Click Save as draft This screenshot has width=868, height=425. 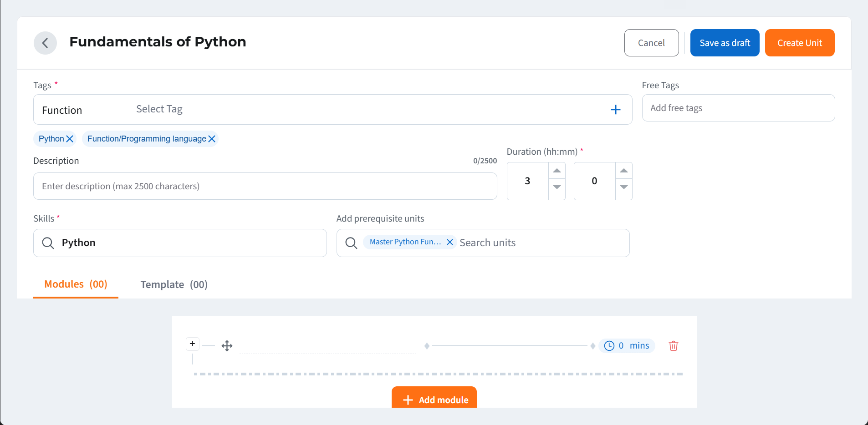[x=725, y=43]
